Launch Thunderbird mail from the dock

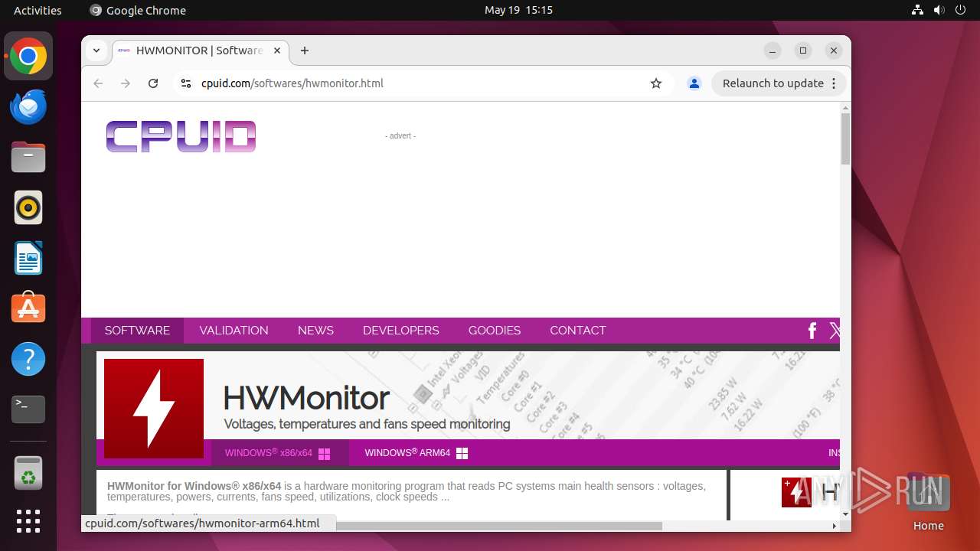click(28, 107)
